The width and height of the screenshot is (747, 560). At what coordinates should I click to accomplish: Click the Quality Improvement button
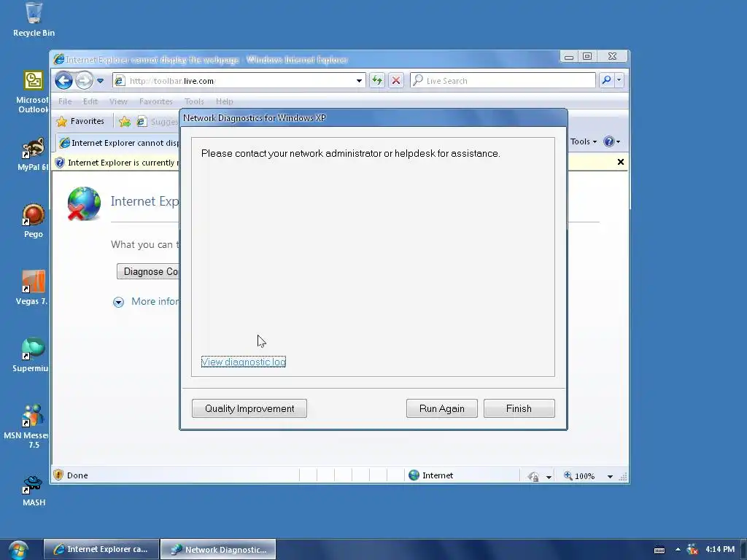click(249, 408)
